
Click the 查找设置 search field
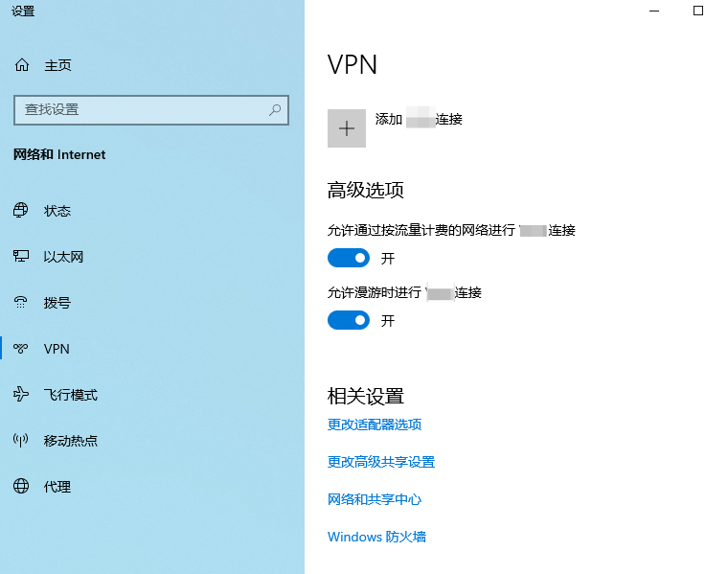pyautogui.click(x=139, y=110)
